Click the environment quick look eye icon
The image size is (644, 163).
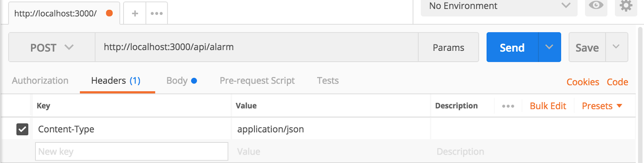click(596, 5)
